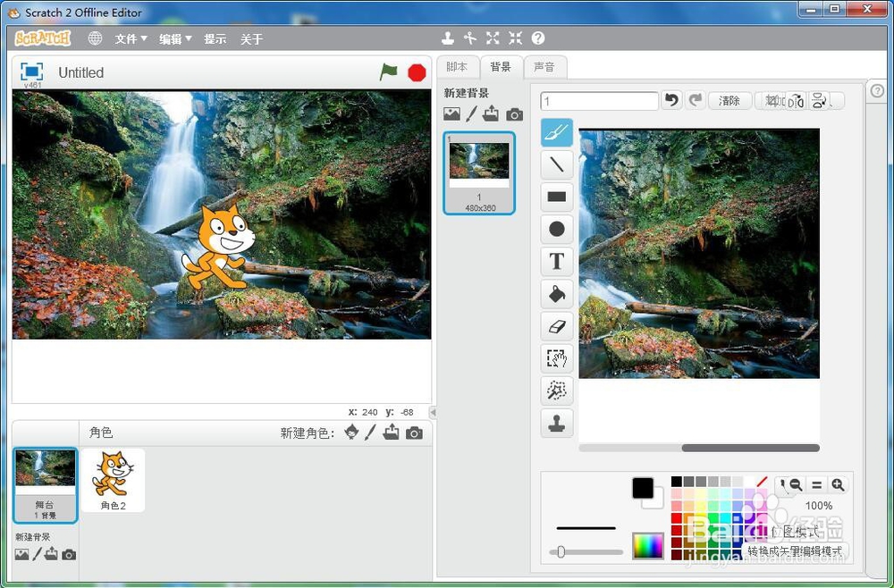Collapse the stage panel with divider arrow
894x588 pixels.
click(x=433, y=411)
